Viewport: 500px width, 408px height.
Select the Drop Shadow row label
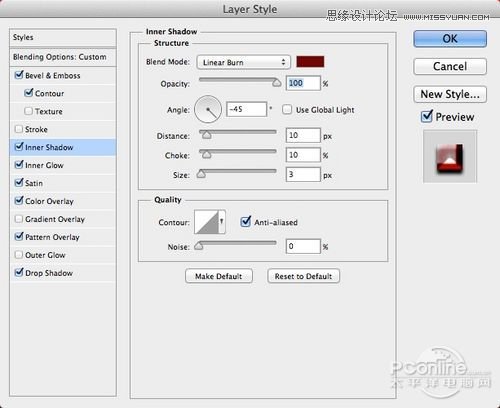(49, 273)
